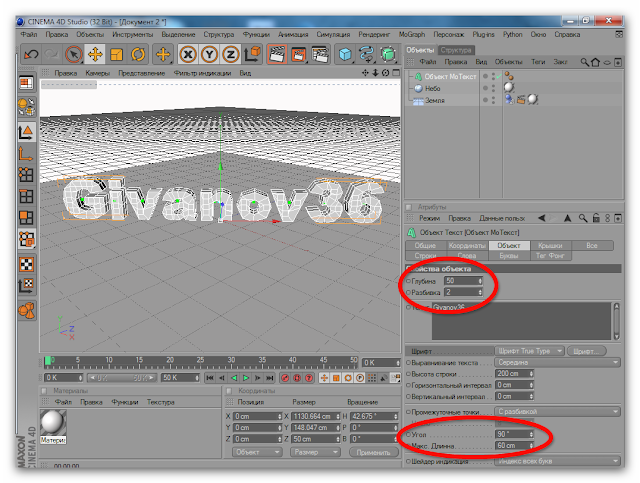The width and height of the screenshot is (640, 483).
Task: Click the Undo arrow icon
Action: pos(31,54)
